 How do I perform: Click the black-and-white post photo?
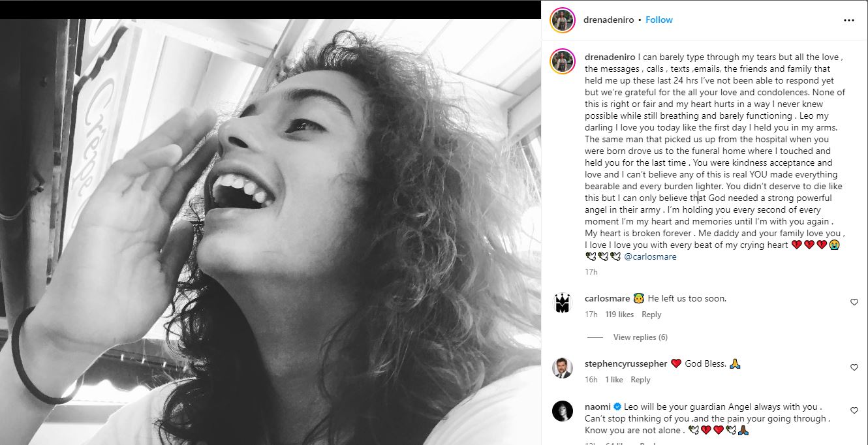click(x=270, y=232)
